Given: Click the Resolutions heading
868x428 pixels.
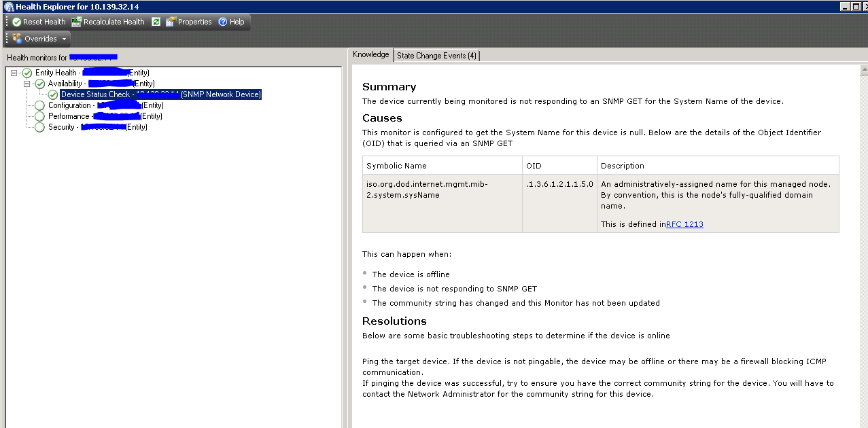Looking at the screenshot, I should click(394, 321).
